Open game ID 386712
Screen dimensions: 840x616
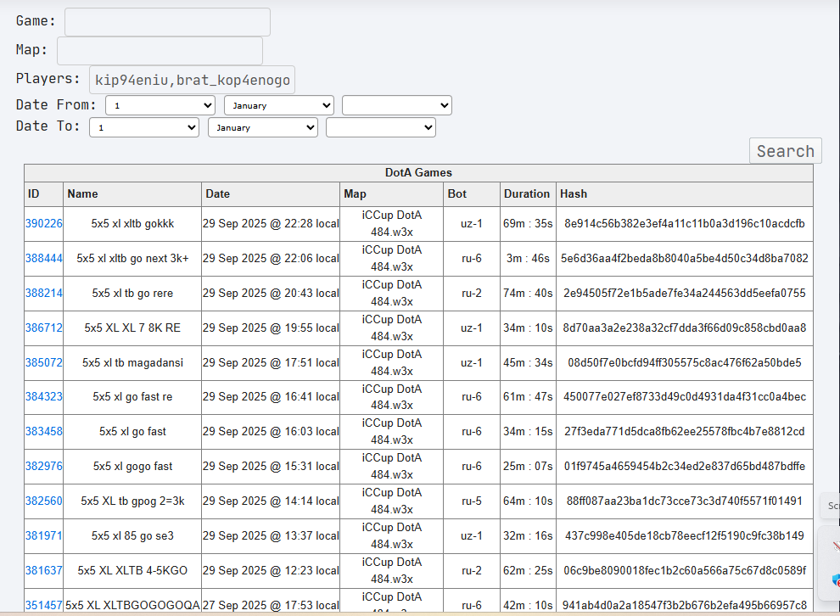(x=43, y=328)
